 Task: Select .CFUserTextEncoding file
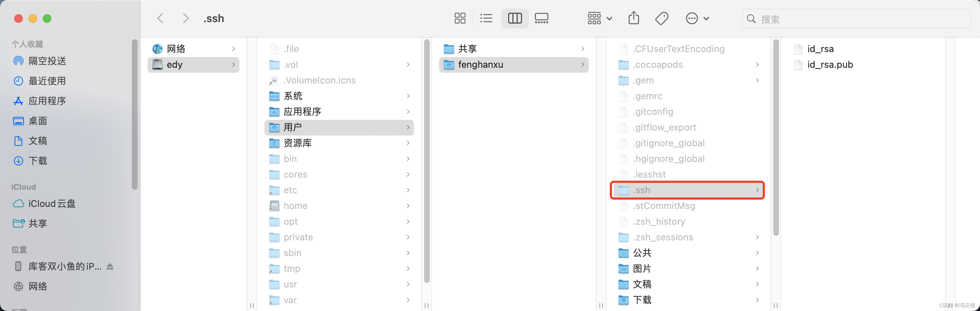tap(688, 49)
